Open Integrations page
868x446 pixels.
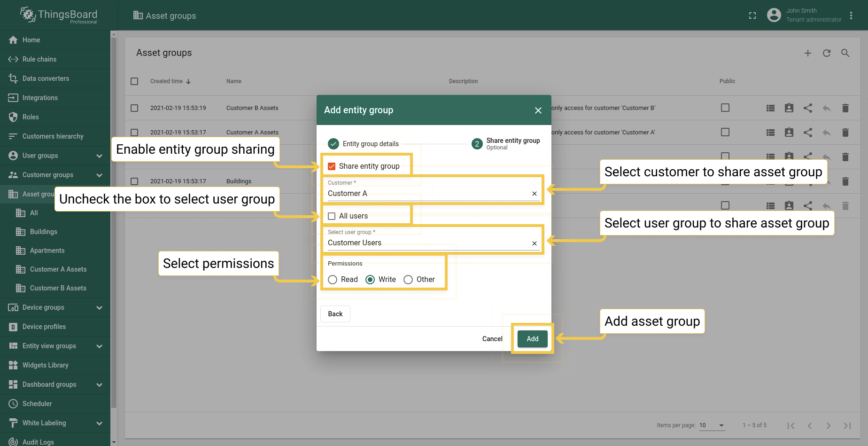click(55, 98)
